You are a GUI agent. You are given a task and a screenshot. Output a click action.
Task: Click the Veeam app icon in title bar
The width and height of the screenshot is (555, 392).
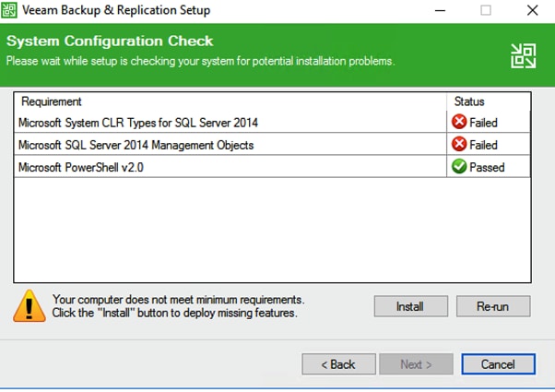point(9,10)
